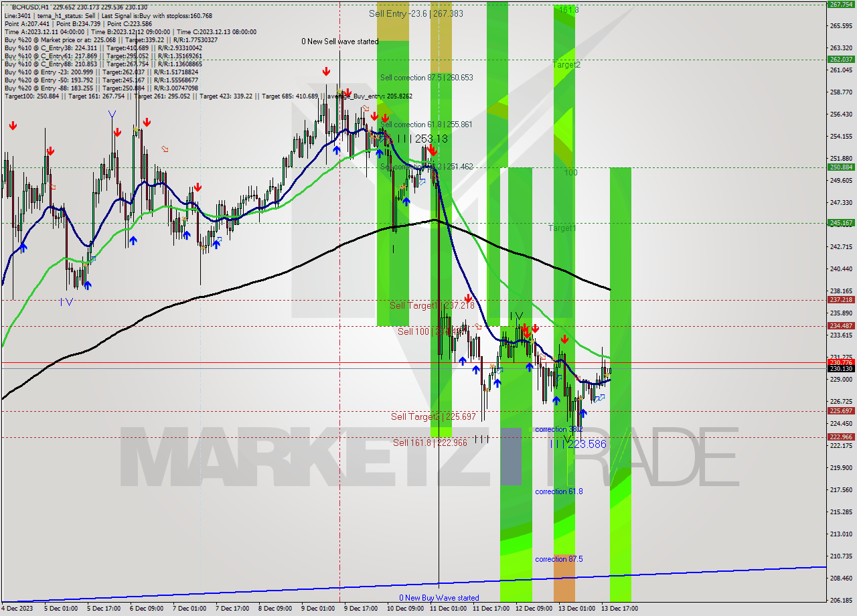Click the 'Target100: 250.884' info line
Screen dimensions: 857x616
(208, 96)
